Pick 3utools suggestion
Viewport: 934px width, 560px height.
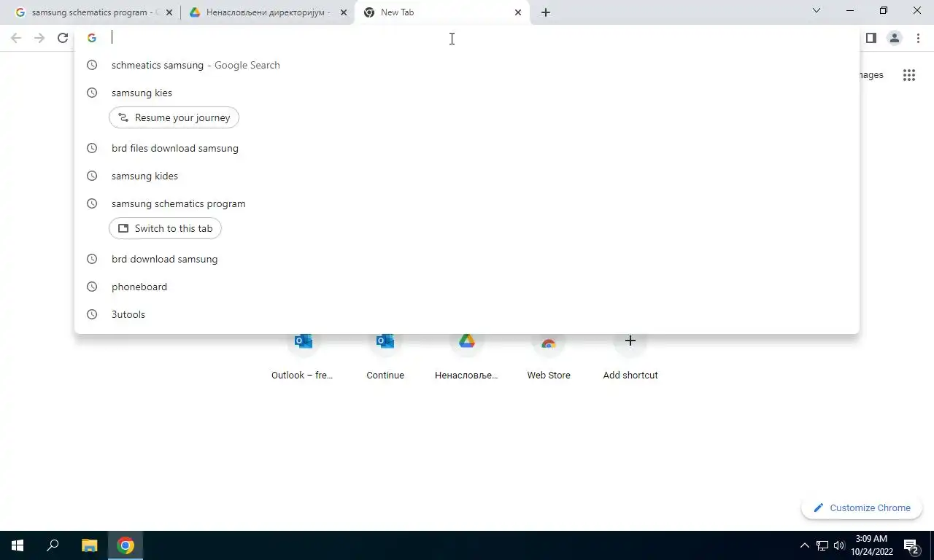coord(467,314)
